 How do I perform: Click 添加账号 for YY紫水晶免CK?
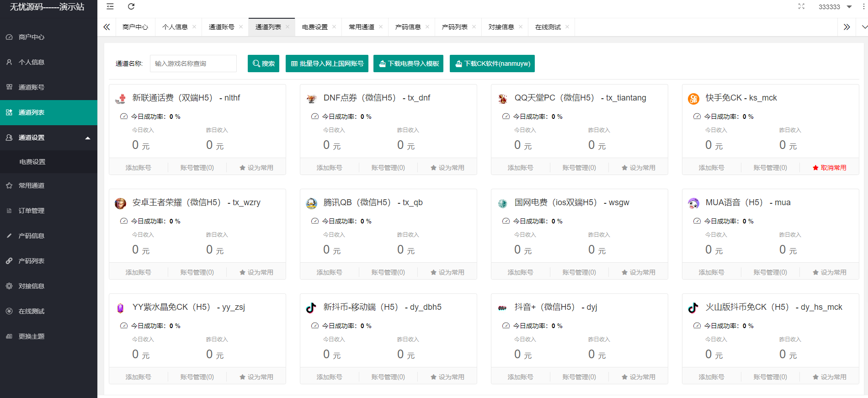(x=138, y=377)
